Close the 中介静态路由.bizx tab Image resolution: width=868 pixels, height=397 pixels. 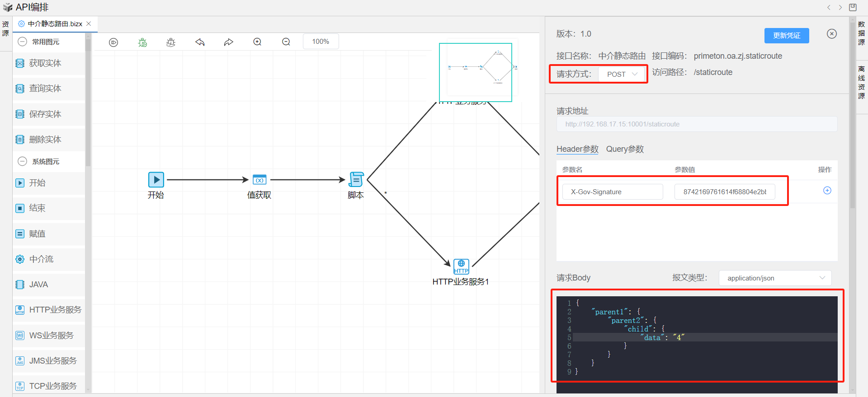pyautogui.click(x=89, y=24)
